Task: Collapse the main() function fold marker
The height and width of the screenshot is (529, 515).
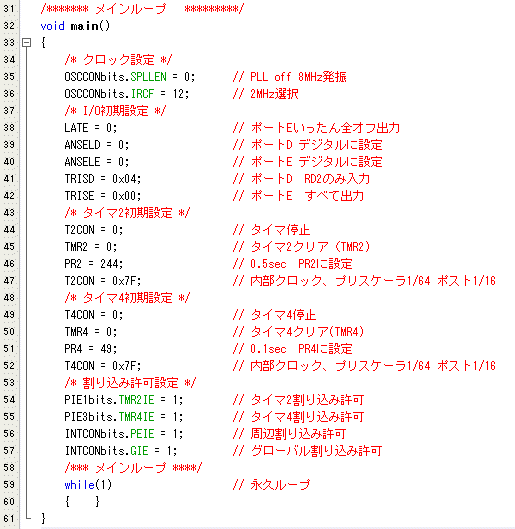Action: click(26, 43)
